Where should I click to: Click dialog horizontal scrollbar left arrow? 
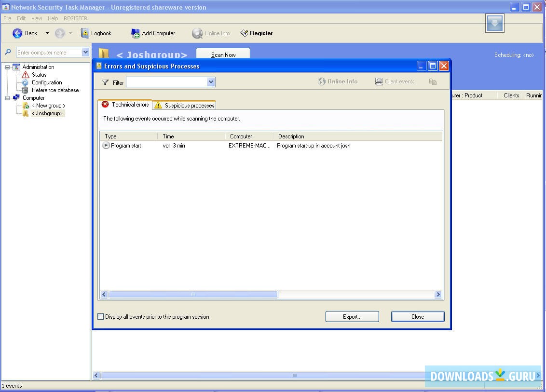tap(104, 295)
